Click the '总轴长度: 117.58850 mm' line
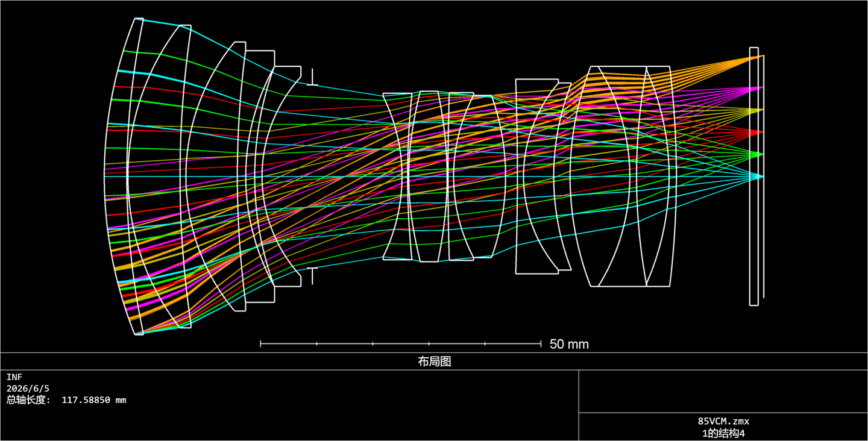The height and width of the screenshot is (441, 868). 66,400
